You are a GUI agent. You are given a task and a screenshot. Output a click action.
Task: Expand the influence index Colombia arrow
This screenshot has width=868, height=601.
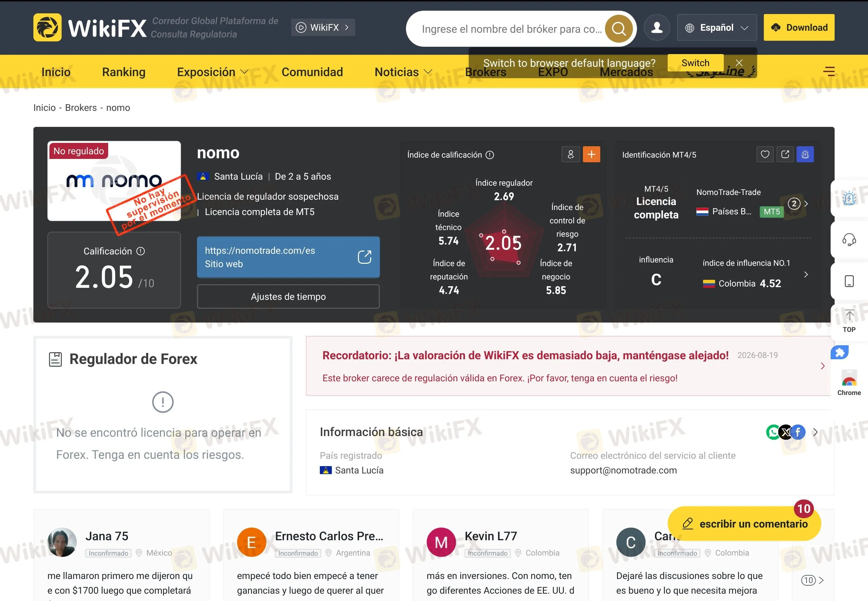[806, 274]
